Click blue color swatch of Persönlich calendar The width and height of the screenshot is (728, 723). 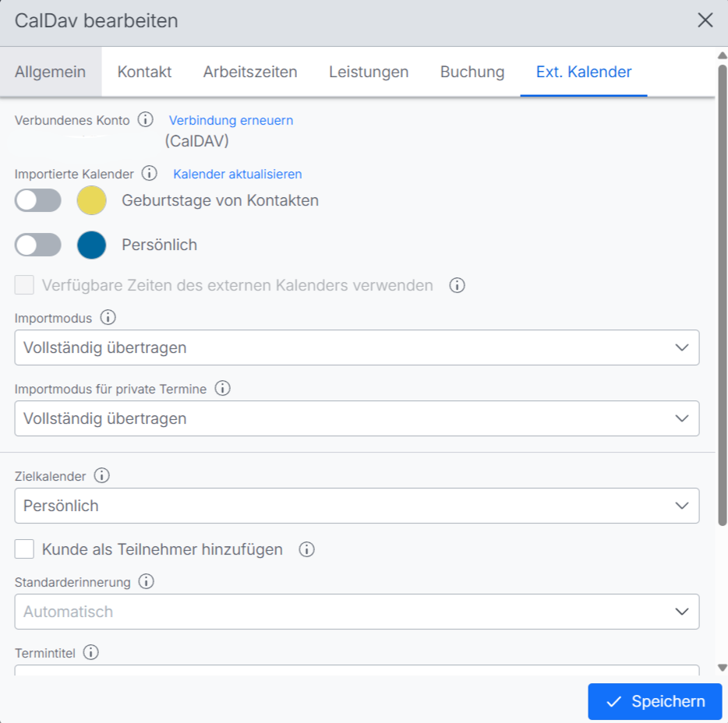point(91,245)
